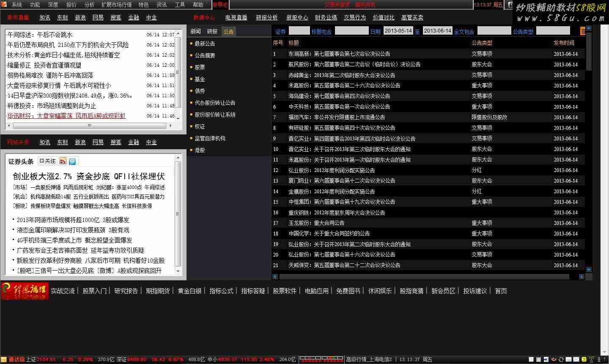This screenshot has height=364, width=609.
Task: Select 港股 in the category list
Action: (200, 150)
